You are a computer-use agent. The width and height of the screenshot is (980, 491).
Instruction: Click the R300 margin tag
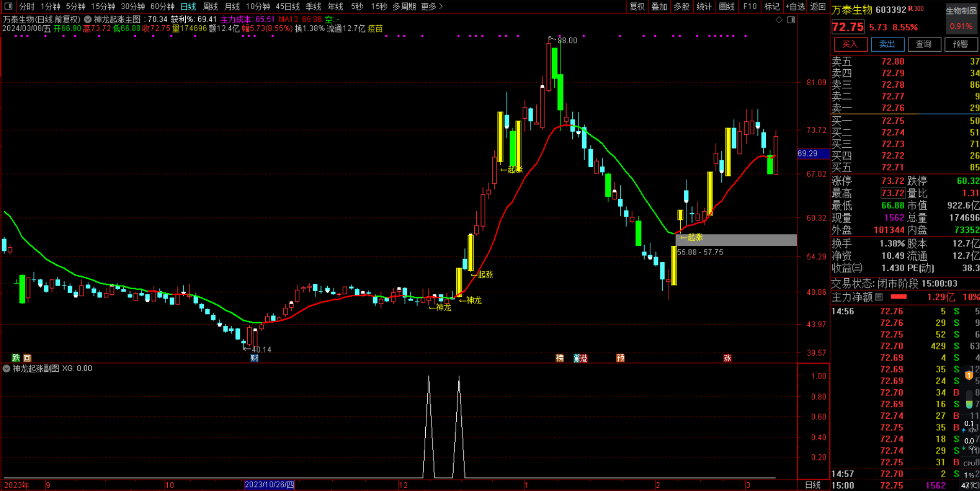tap(916, 9)
